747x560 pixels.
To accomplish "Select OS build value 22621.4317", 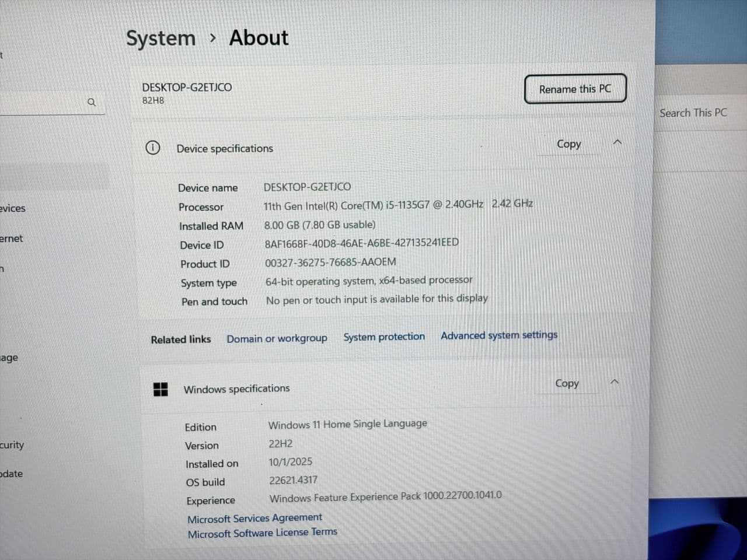I will [293, 480].
